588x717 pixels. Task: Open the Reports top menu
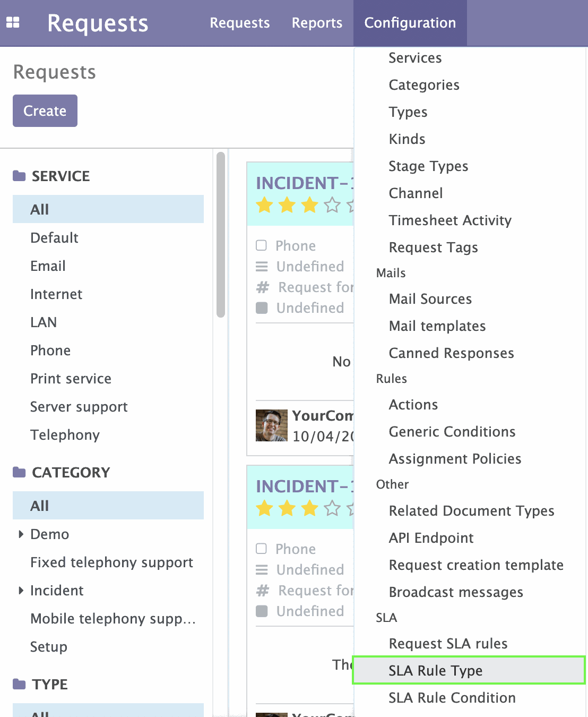point(317,23)
